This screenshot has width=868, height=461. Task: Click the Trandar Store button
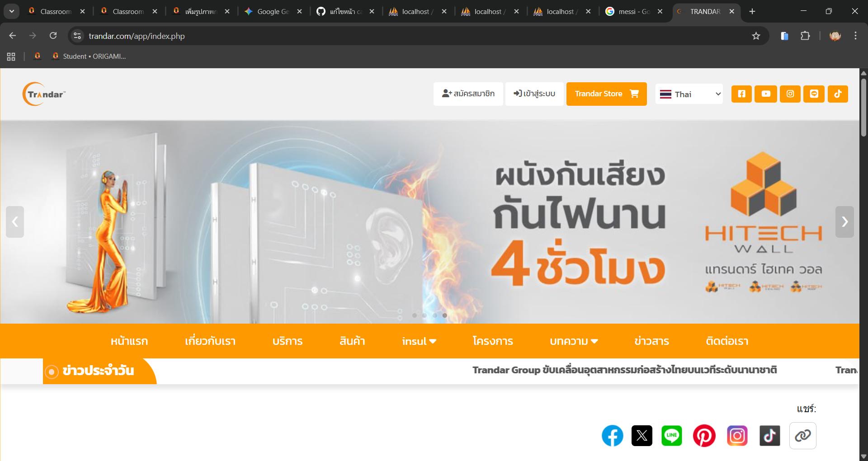pos(606,94)
